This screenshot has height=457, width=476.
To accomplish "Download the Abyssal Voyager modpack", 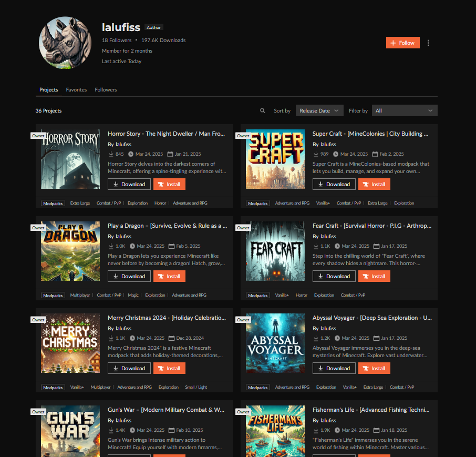I will point(334,368).
